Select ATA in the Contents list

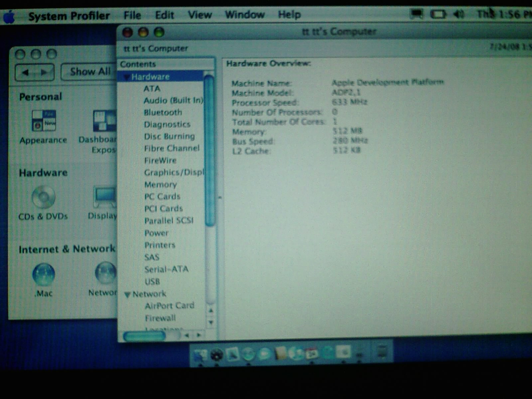152,89
